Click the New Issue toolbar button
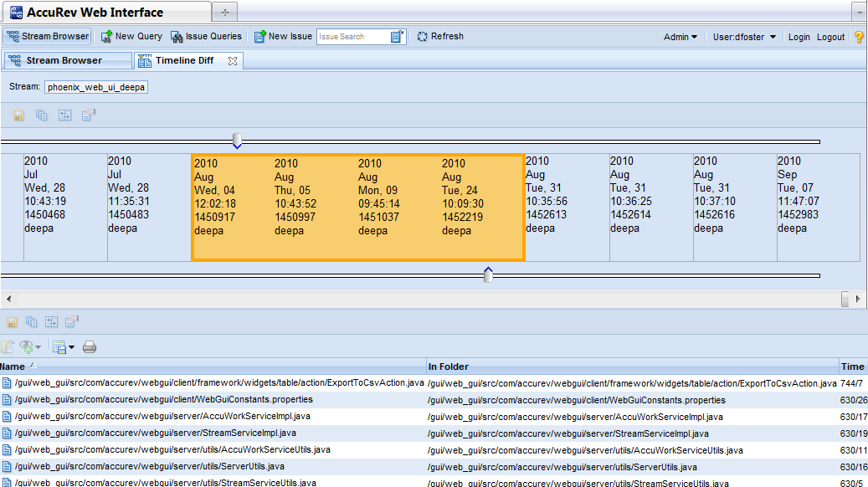868x487 pixels. (x=283, y=37)
